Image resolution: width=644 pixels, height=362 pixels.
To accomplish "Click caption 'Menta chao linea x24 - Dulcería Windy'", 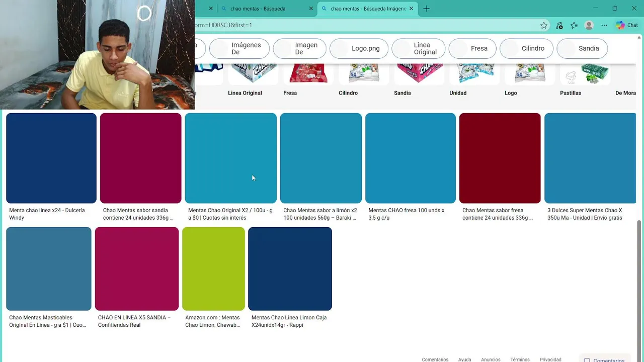I will click(x=47, y=214).
